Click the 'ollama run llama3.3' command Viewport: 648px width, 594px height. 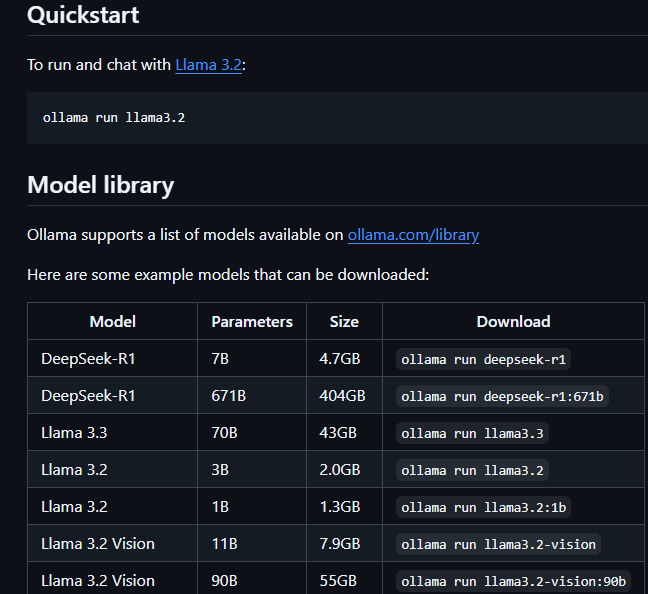click(x=473, y=433)
